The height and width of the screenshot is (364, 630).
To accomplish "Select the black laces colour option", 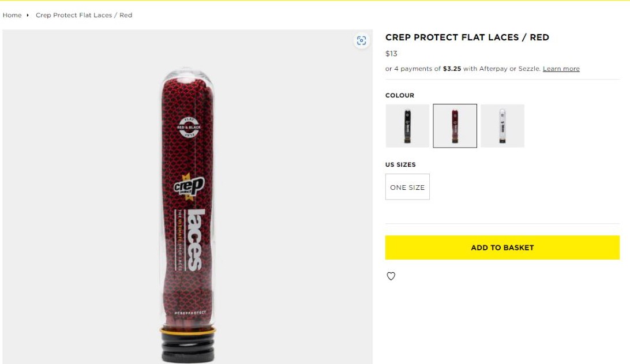I will (x=407, y=126).
